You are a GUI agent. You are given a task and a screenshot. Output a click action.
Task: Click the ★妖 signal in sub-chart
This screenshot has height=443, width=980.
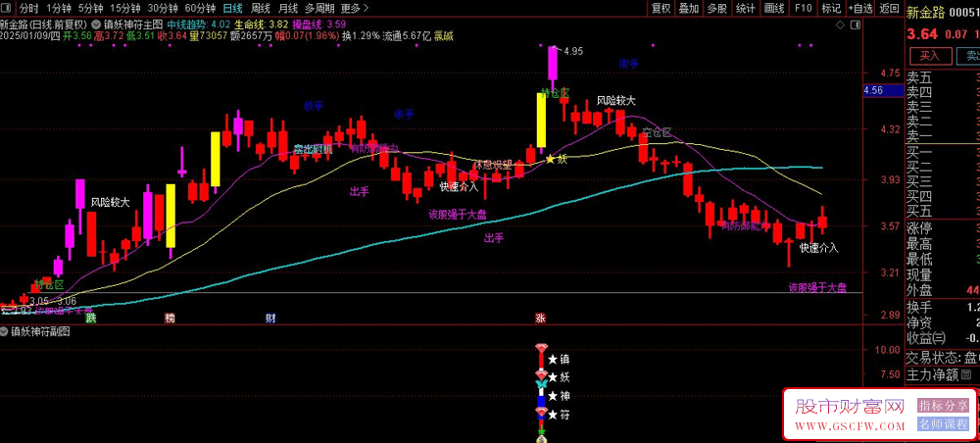tap(559, 377)
